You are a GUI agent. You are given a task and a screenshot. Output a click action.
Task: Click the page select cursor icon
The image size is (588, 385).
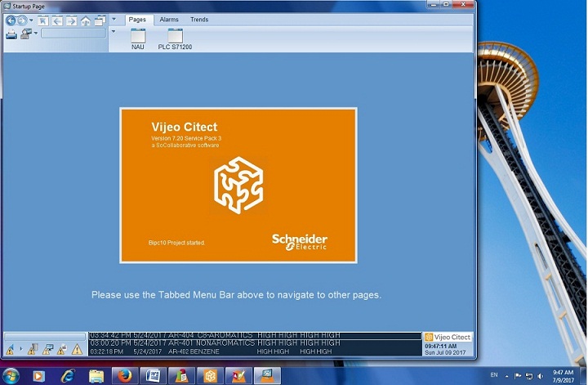(x=43, y=20)
